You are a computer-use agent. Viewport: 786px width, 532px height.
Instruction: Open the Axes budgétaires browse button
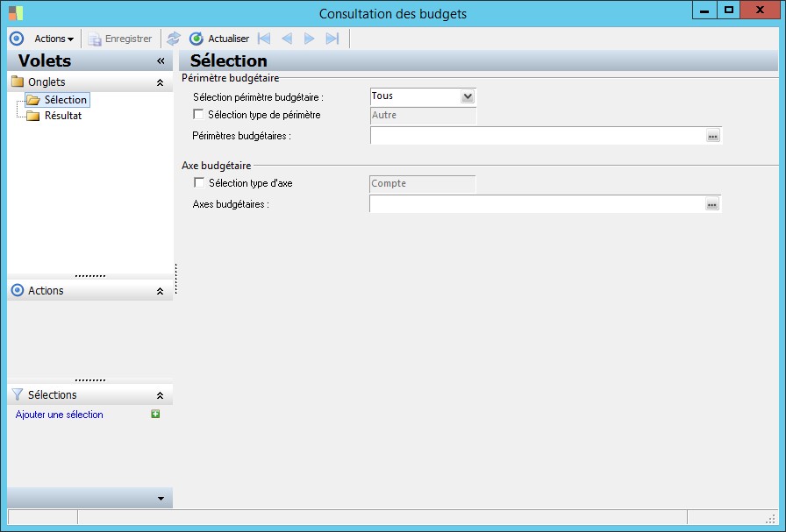click(x=711, y=204)
